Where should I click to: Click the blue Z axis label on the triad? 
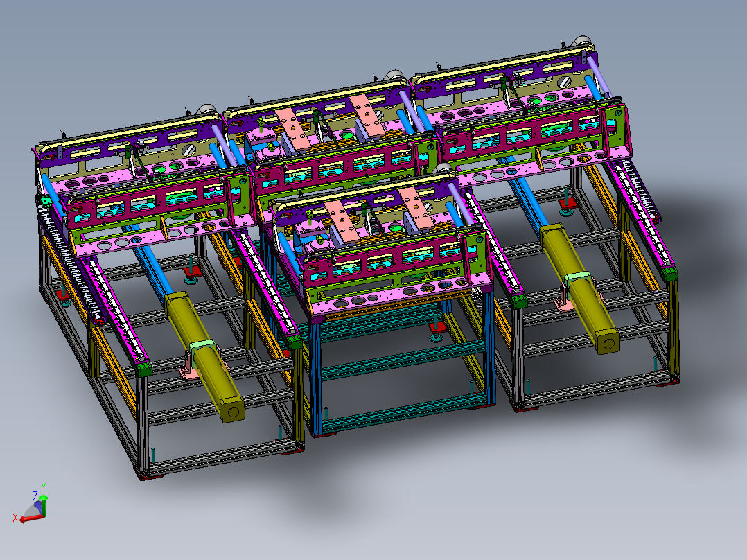[35, 496]
